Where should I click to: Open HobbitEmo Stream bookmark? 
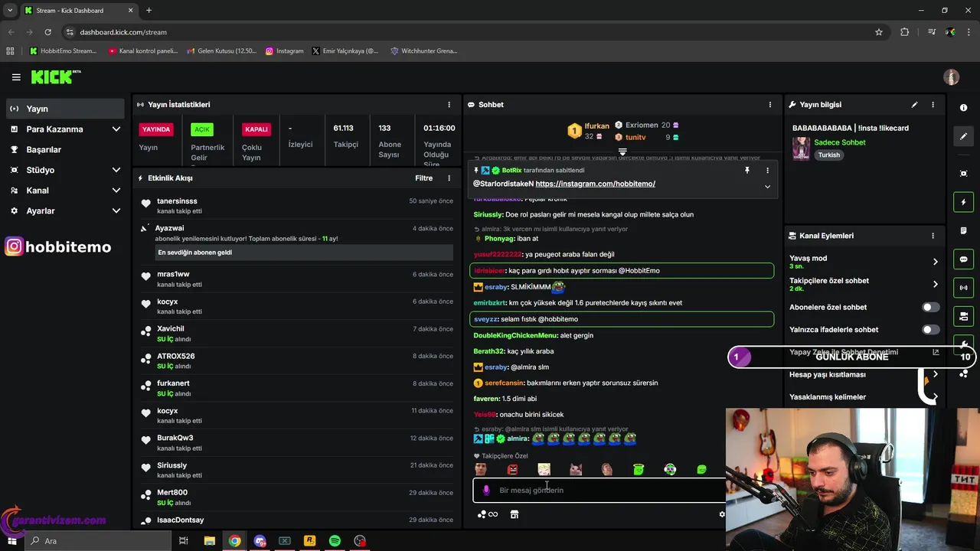pos(64,51)
